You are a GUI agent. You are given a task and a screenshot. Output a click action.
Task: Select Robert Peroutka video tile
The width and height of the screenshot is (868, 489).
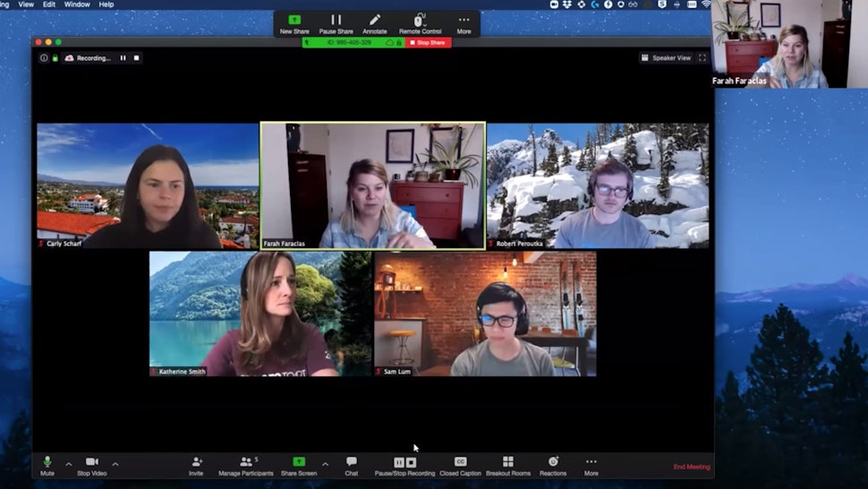click(598, 185)
